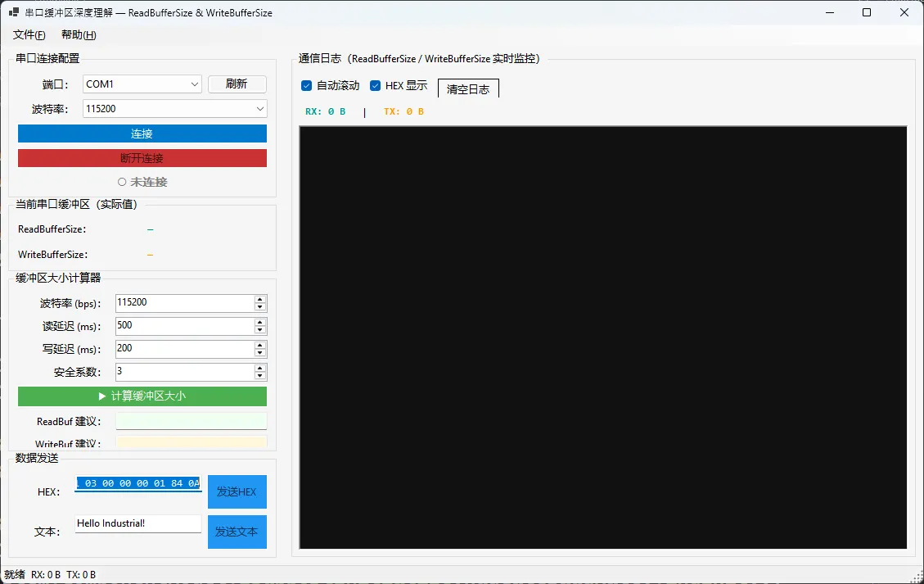Click the 发送HEX button
Viewport: 924px width, 584px height.
[237, 492]
